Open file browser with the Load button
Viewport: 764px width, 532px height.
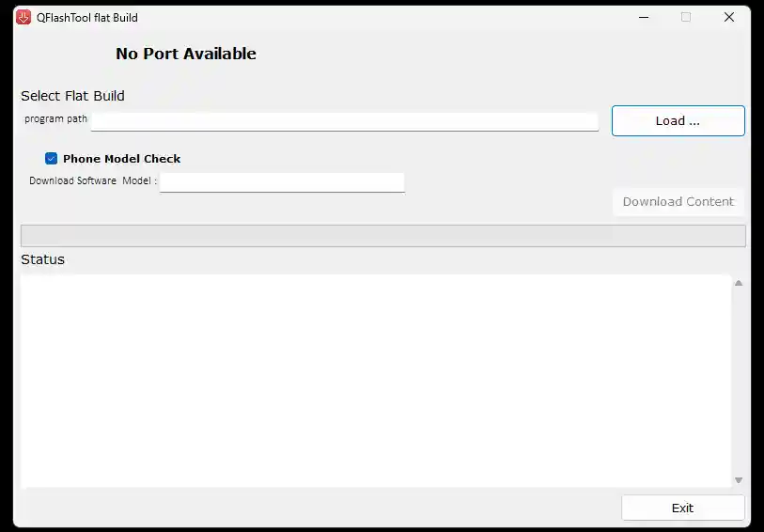click(678, 121)
